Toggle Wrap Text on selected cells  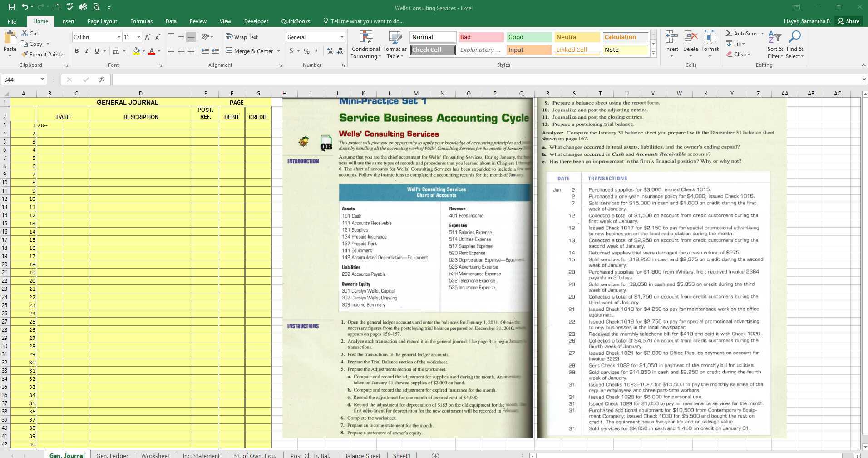(242, 37)
